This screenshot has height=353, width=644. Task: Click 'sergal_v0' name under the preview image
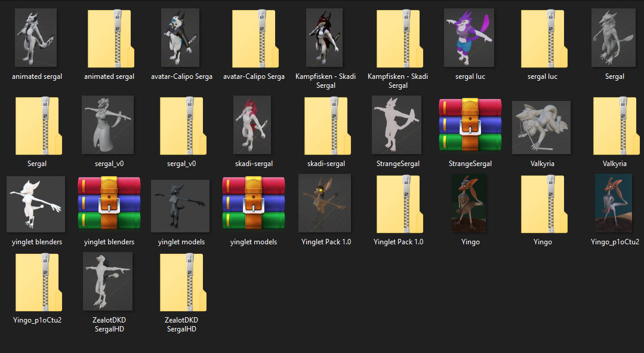click(109, 164)
